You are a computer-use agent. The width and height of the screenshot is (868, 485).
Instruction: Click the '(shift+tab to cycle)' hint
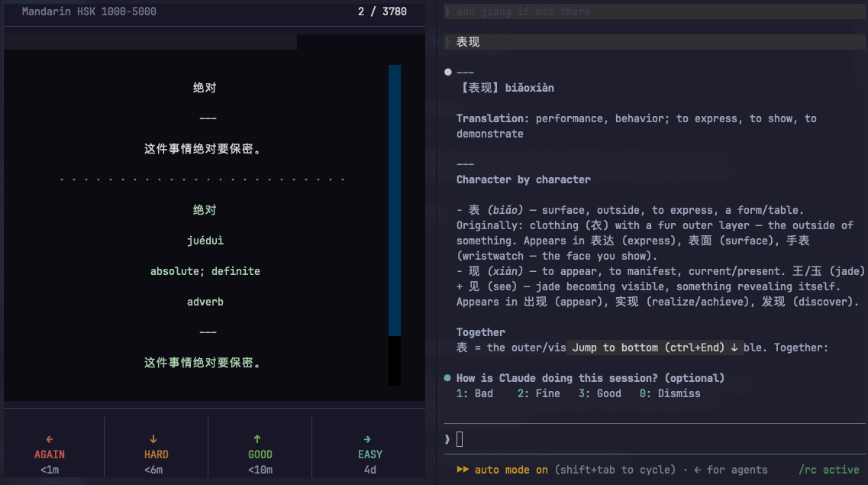[615, 470]
